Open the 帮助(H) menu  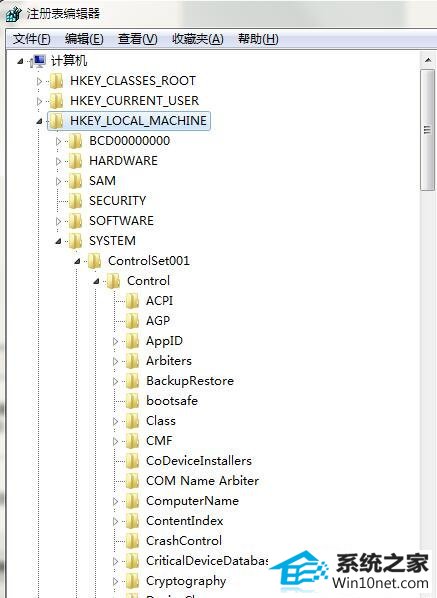(x=258, y=39)
